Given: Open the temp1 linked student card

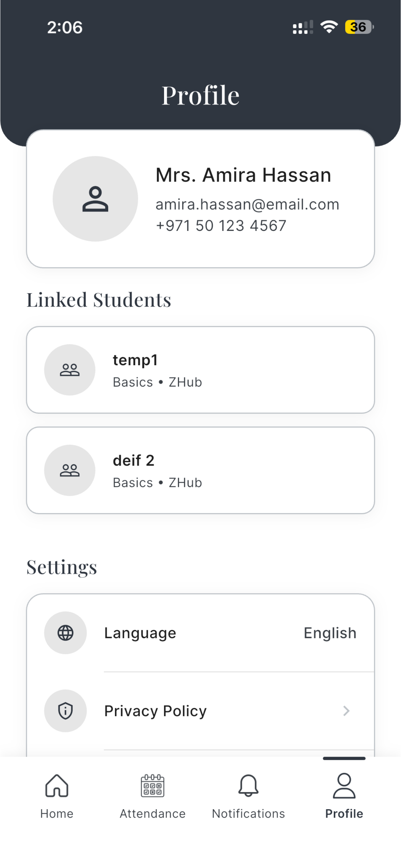Looking at the screenshot, I should 200,370.
